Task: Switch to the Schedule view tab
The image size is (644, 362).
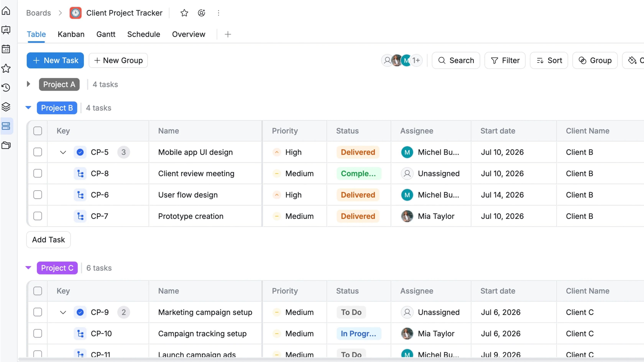Action: [144, 34]
